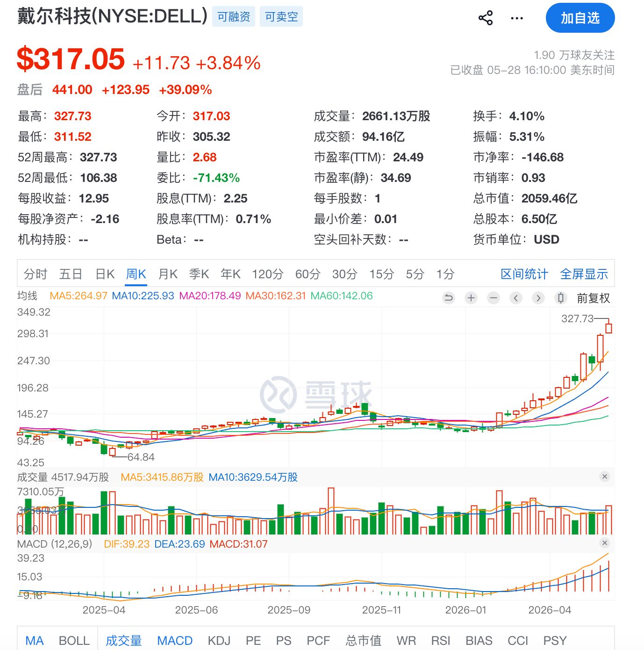Click the 加自选 add to watchlist button

point(580,18)
